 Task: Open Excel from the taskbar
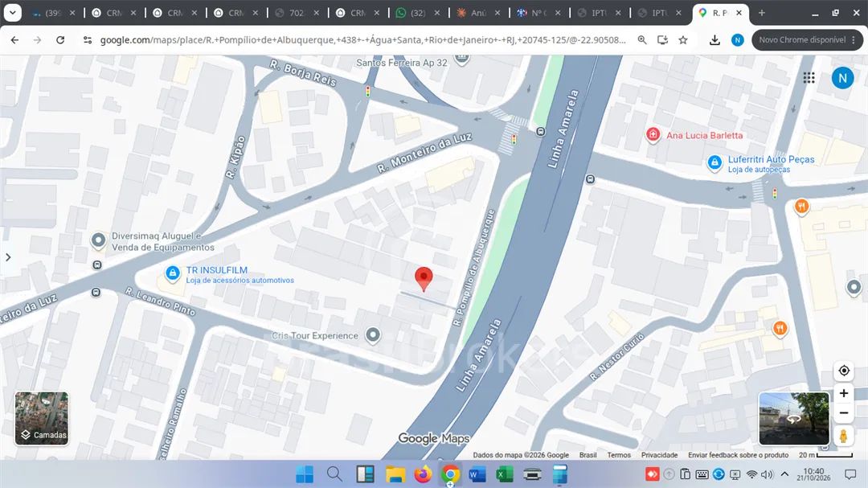click(504, 474)
